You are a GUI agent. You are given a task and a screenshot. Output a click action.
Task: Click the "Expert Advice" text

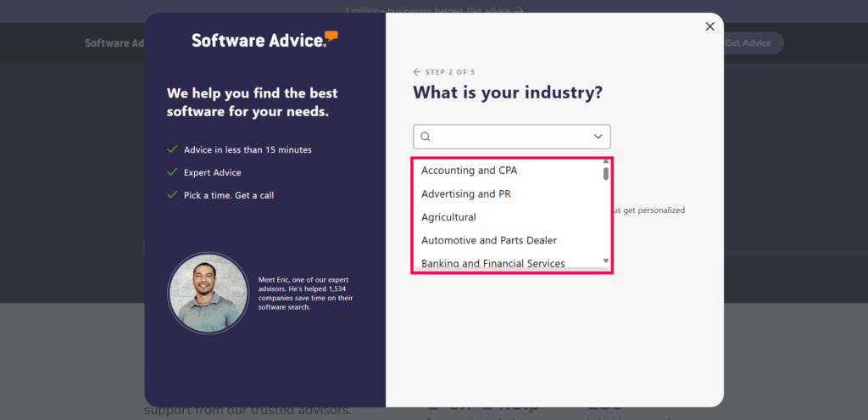tap(213, 172)
